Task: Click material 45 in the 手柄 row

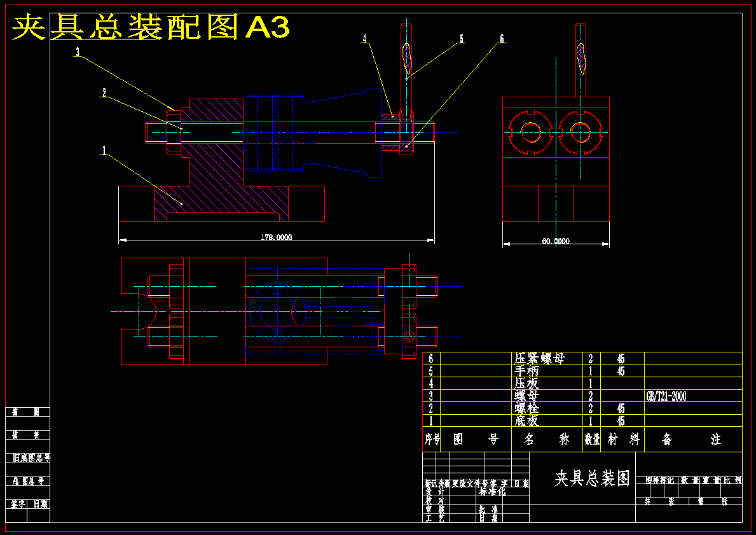Action: (x=621, y=371)
